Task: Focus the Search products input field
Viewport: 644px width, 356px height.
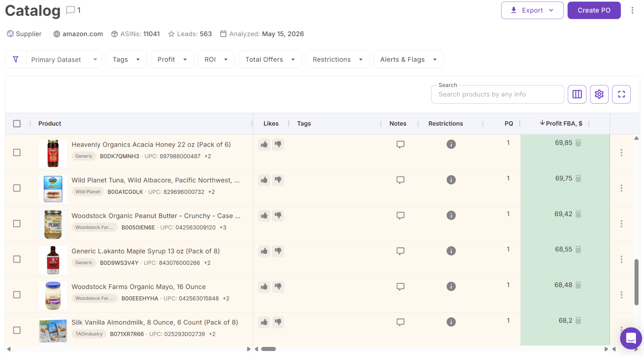Action: pos(497,94)
